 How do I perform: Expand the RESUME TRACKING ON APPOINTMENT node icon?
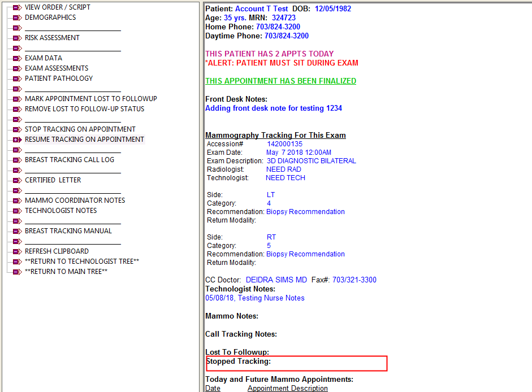(16, 140)
